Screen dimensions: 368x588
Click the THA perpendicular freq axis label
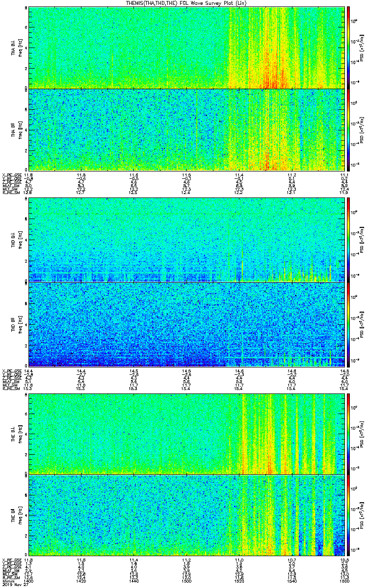click(x=20, y=48)
